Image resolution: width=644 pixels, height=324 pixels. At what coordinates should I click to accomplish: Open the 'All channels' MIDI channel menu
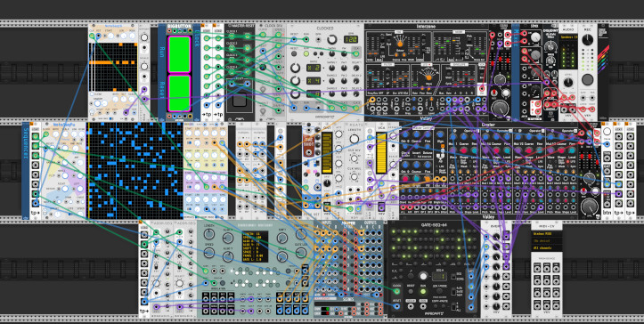(x=547, y=247)
